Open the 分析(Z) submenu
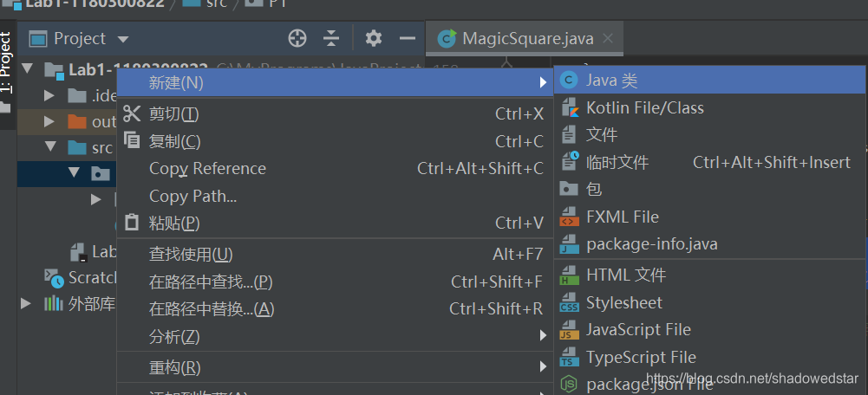The width and height of the screenshot is (868, 395). click(x=336, y=336)
